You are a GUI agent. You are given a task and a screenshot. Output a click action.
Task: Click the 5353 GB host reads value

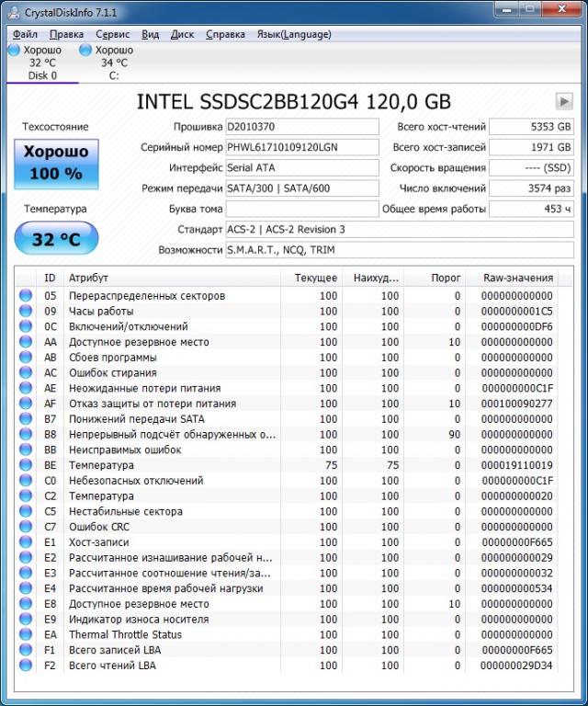pyautogui.click(x=531, y=127)
